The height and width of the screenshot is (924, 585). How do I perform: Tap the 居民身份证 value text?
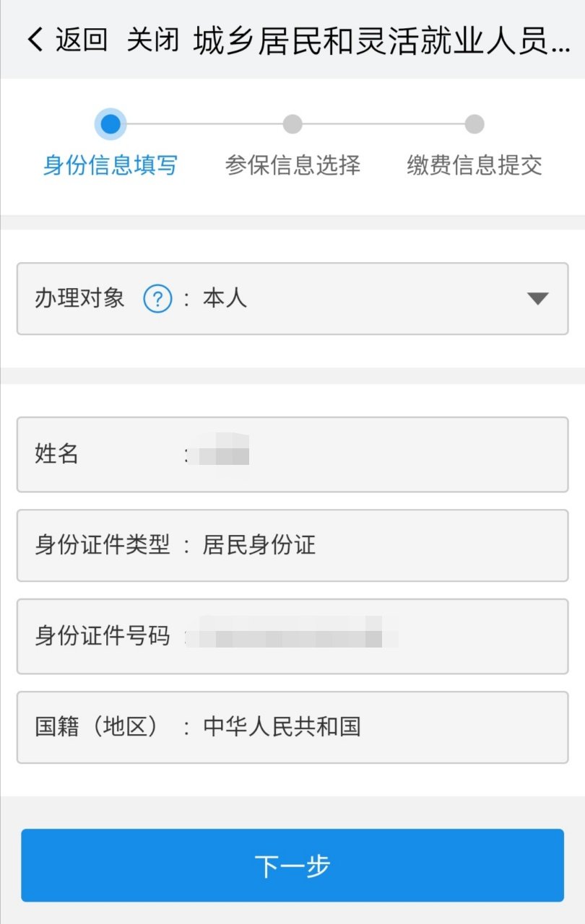point(259,545)
